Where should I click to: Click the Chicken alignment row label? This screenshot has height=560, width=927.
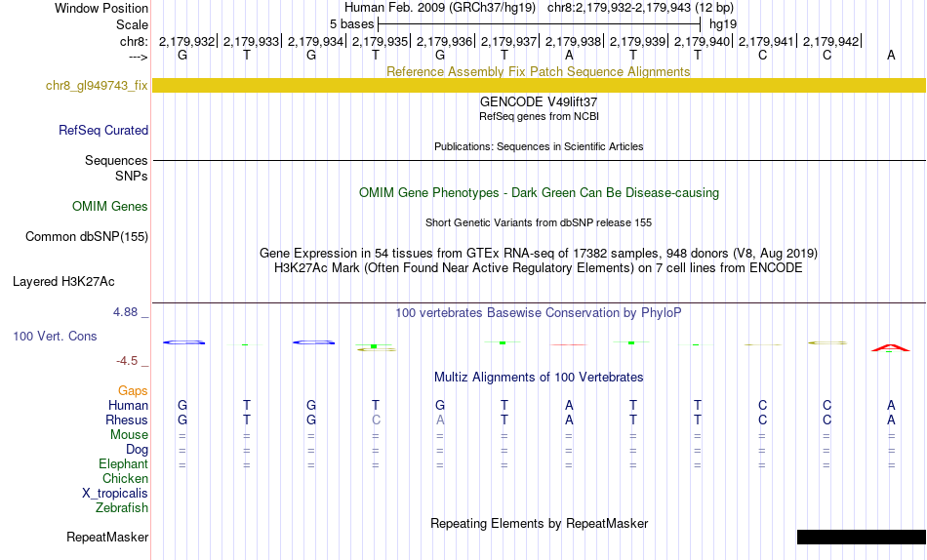[x=125, y=478]
